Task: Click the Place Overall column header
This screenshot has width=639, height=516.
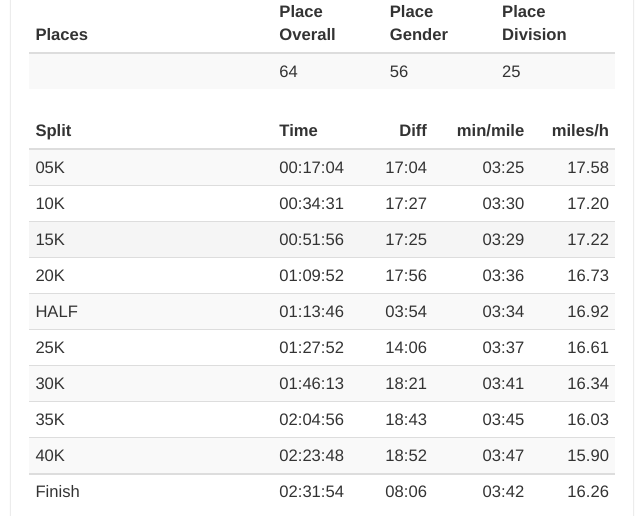Action: (x=307, y=23)
